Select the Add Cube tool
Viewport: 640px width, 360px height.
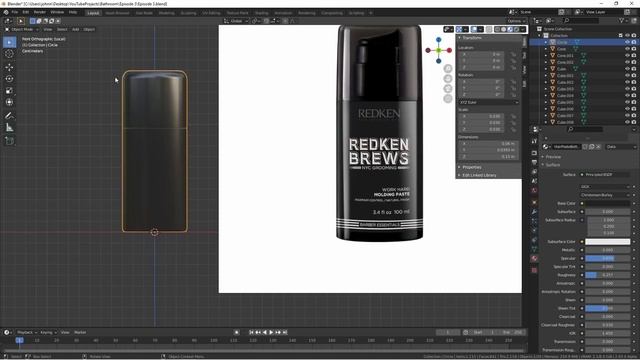[x=9, y=141]
